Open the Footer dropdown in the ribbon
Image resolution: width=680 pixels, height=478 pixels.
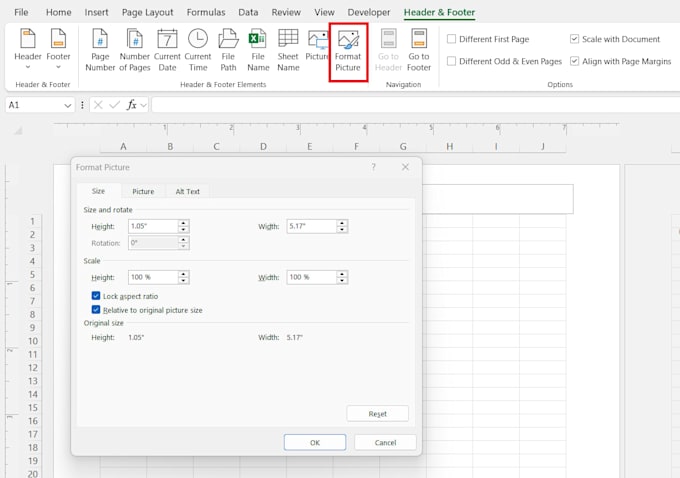click(58, 49)
